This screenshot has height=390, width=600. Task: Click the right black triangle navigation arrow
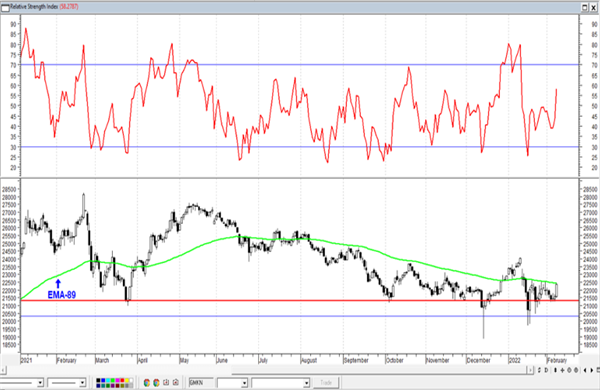pyautogui.click(x=592, y=370)
